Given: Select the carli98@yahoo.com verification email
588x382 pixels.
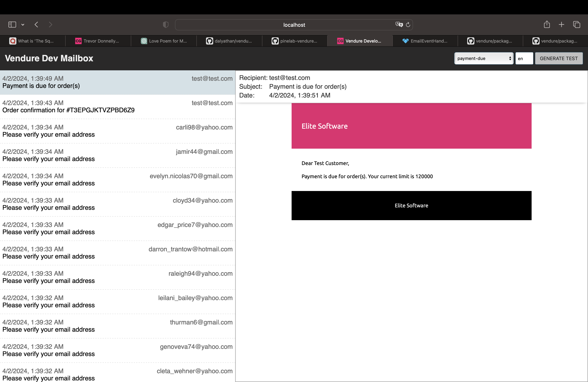Looking at the screenshot, I should [117, 131].
